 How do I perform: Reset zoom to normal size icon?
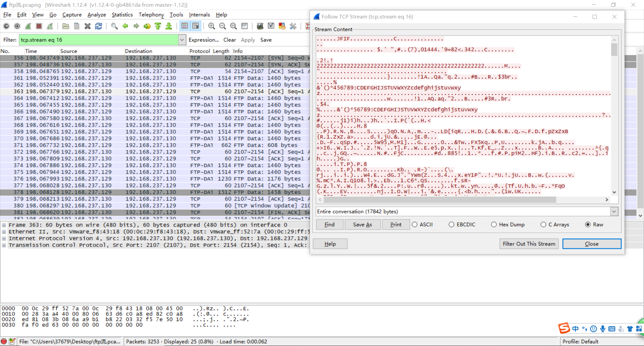(233, 26)
